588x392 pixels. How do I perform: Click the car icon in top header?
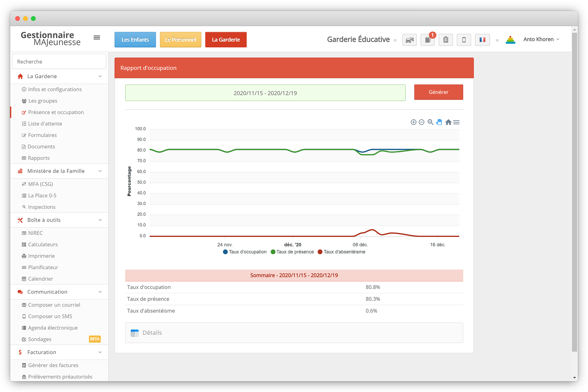[x=409, y=40]
